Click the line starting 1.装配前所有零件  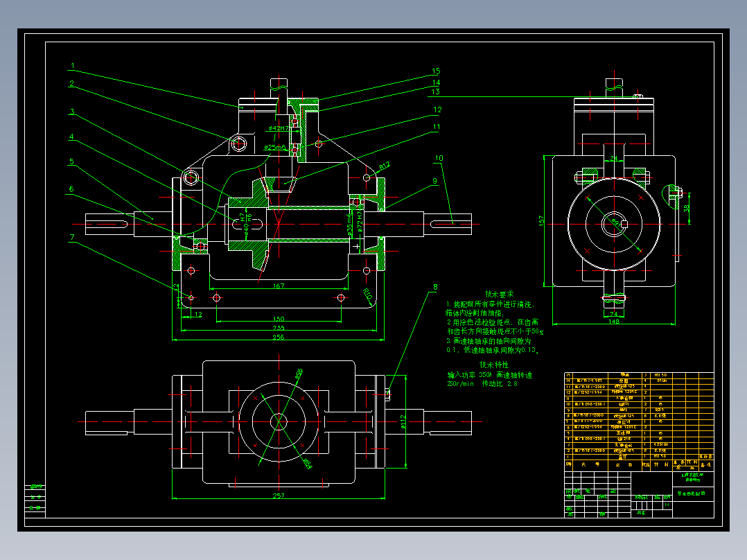490,304
